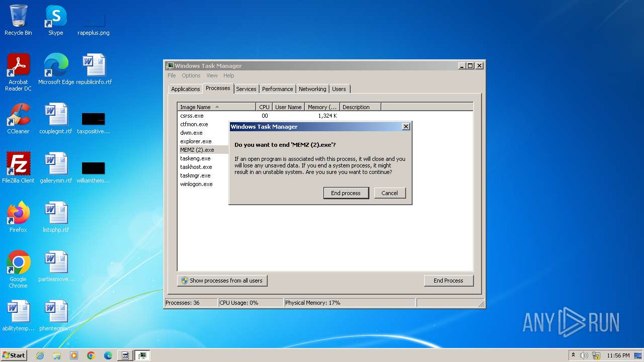Open Internet Explorer in the taskbar

click(x=40, y=355)
